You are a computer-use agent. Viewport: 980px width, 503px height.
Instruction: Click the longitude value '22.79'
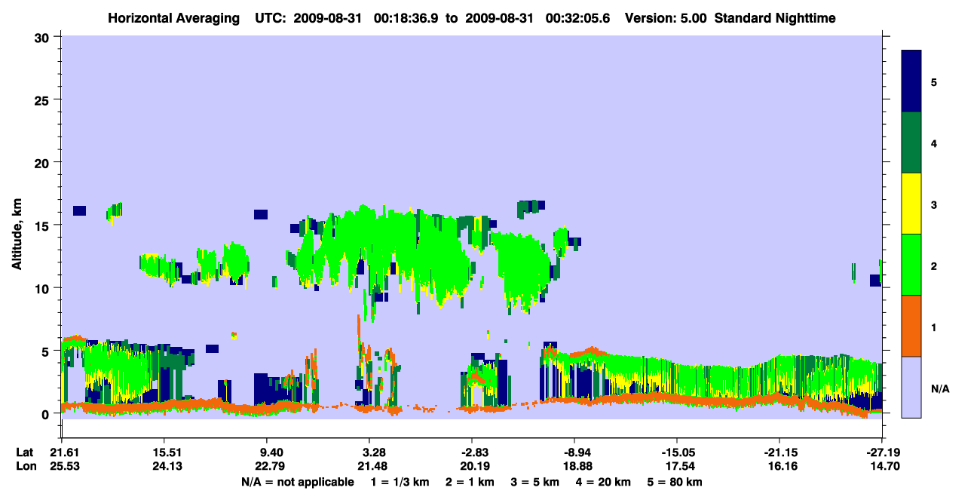tap(266, 466)
